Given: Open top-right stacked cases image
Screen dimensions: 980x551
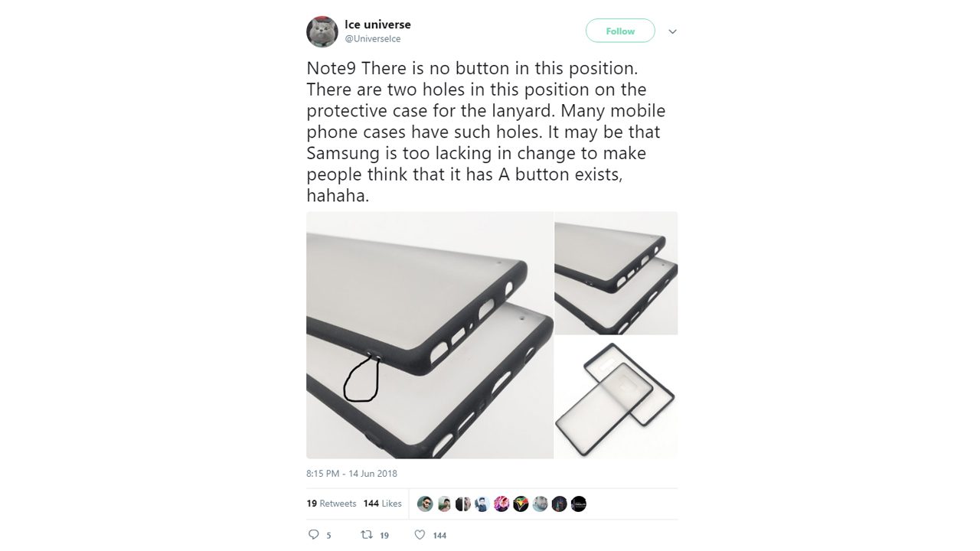Looking at the screenshot, I should [x=616, y=273].
